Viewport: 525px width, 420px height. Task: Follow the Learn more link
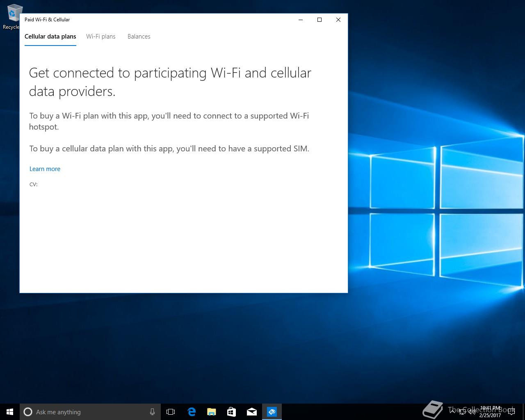(45, 169)
